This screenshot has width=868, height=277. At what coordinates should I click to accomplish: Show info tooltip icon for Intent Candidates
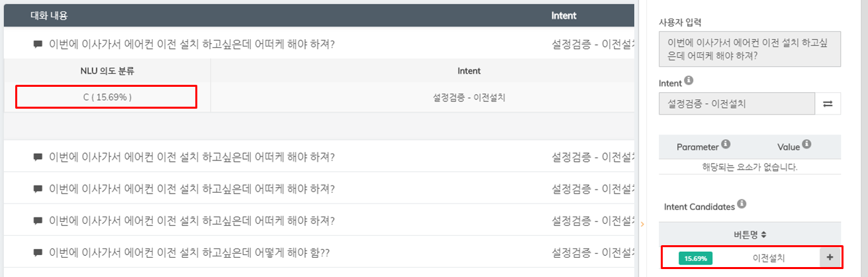click(x=742, y=204)
